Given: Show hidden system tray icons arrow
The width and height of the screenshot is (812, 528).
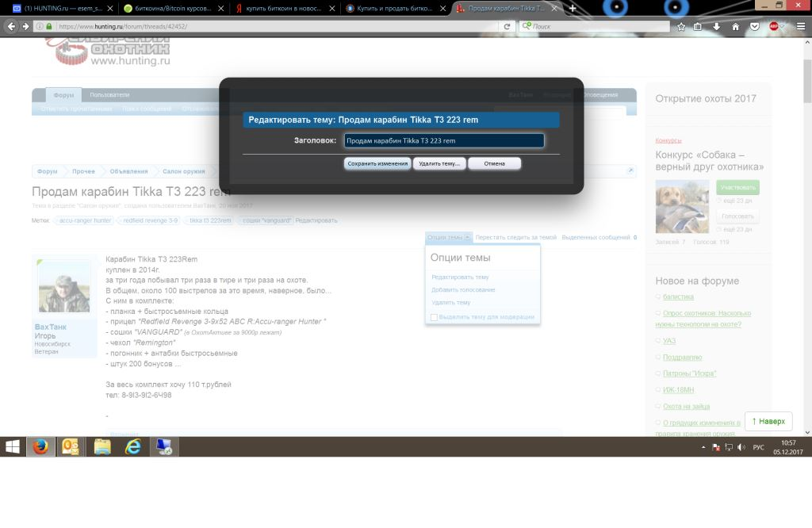Looking at the screenshot, I should pyautogui.click(x=703, y=447).
